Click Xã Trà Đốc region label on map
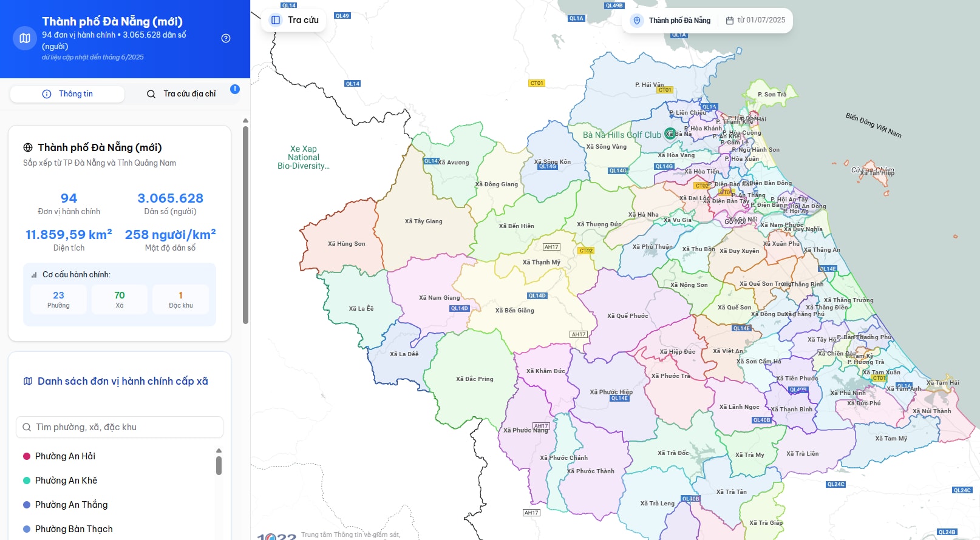The height and width of the screenshot is (540, 980). (x=673, y=453)
